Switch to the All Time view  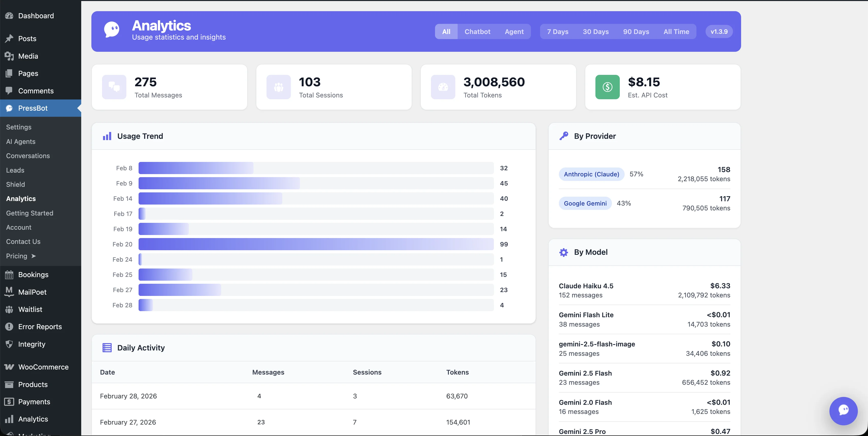677,31
